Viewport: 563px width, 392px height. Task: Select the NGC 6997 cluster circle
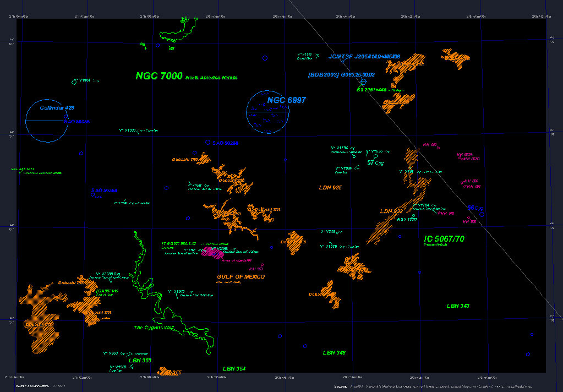pos(267,112)
